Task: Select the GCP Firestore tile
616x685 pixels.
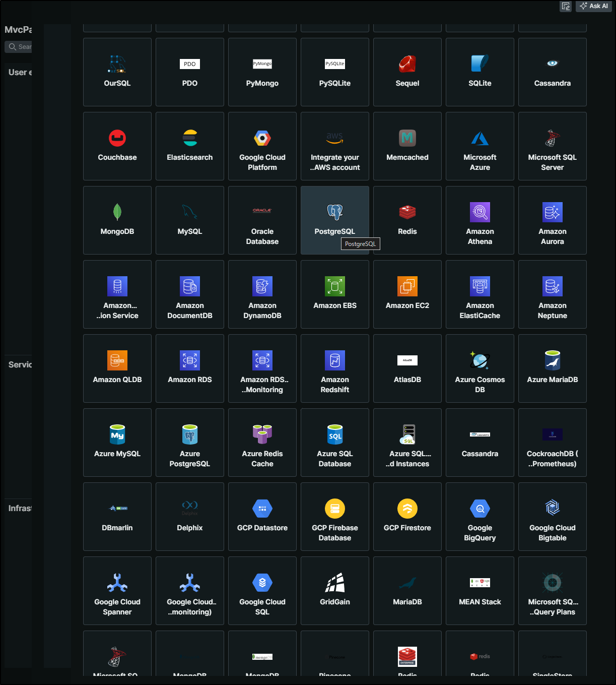Action: pyautogui.click(x=407, y=517)
